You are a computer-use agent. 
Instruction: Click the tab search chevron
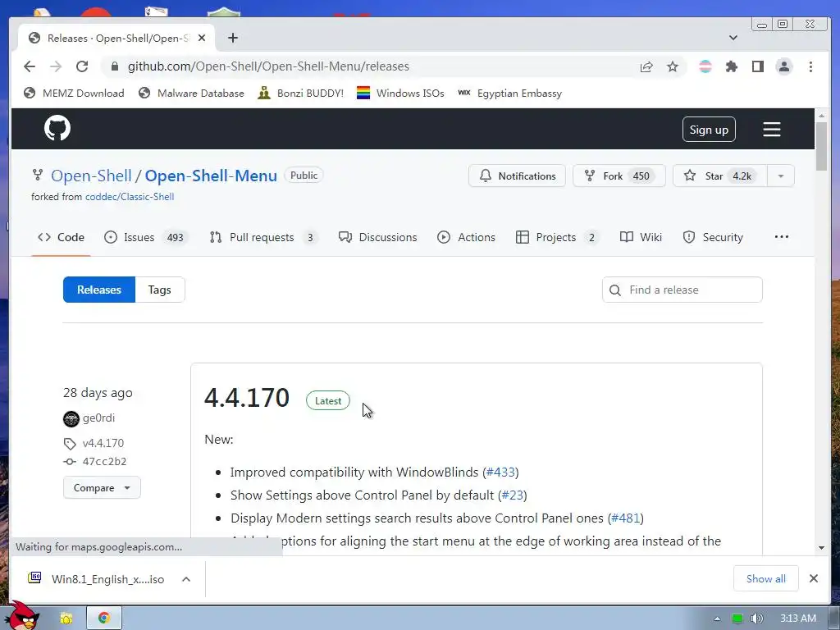coord(733,38)
